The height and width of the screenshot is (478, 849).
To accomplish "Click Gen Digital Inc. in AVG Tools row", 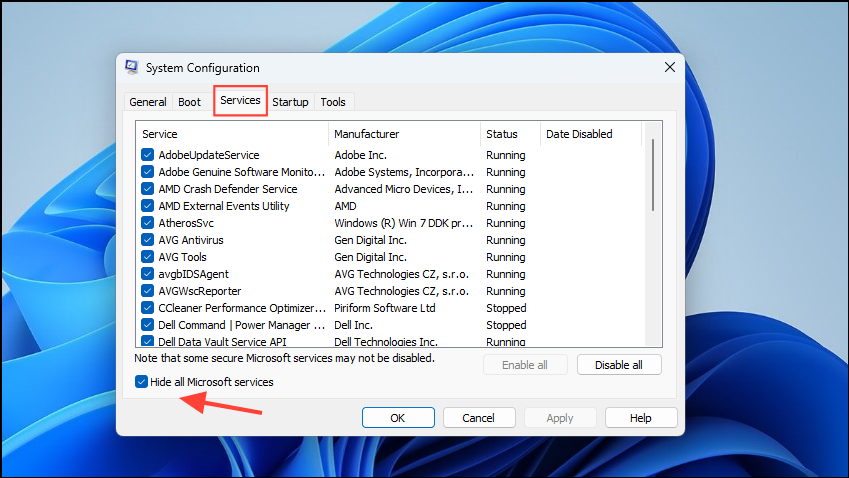I will pyautogui.click(x=370, y=257).
